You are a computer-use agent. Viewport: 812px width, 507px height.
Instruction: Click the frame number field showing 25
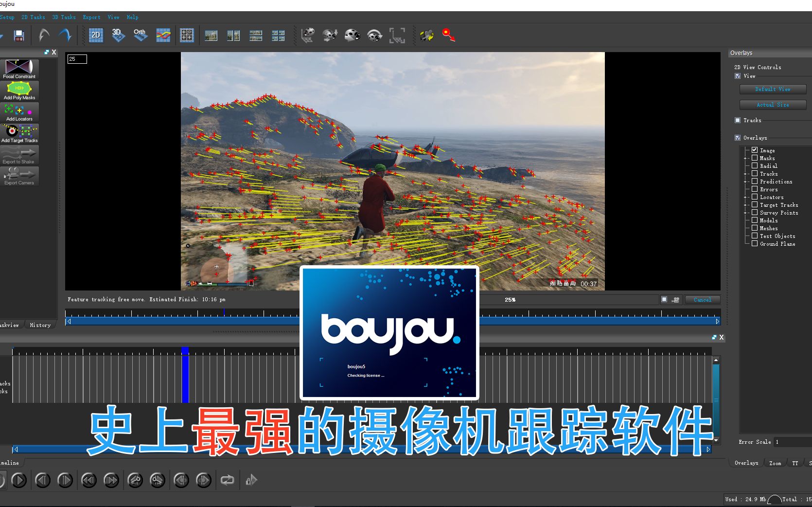[x=77, y=59]
